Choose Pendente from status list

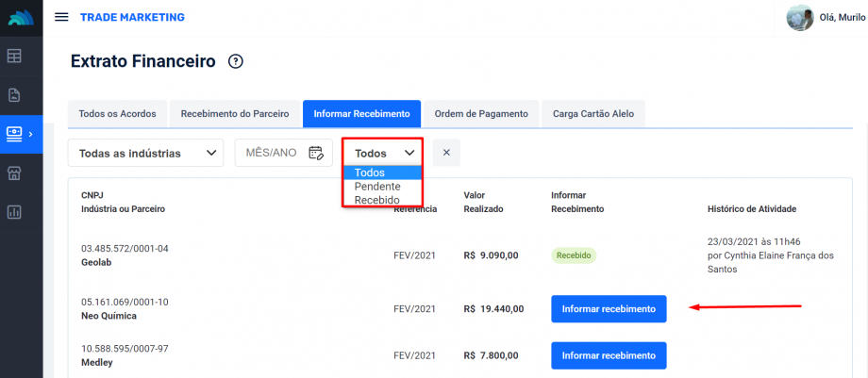pos(376,187)
